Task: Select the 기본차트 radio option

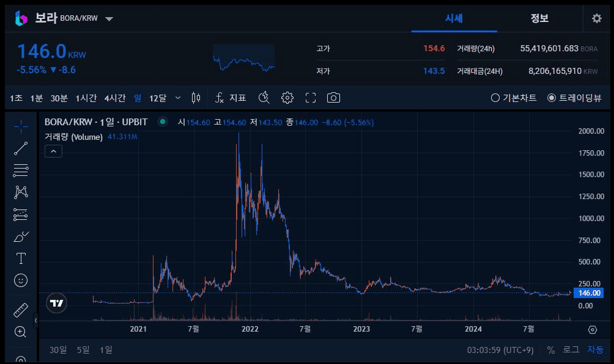Action: 513,98
